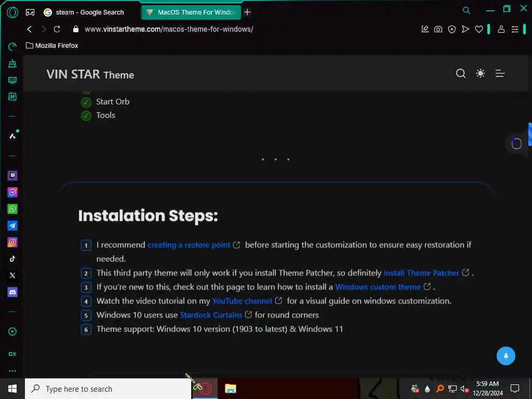Open the Easy Setup sliders icon

pos(515,29)
